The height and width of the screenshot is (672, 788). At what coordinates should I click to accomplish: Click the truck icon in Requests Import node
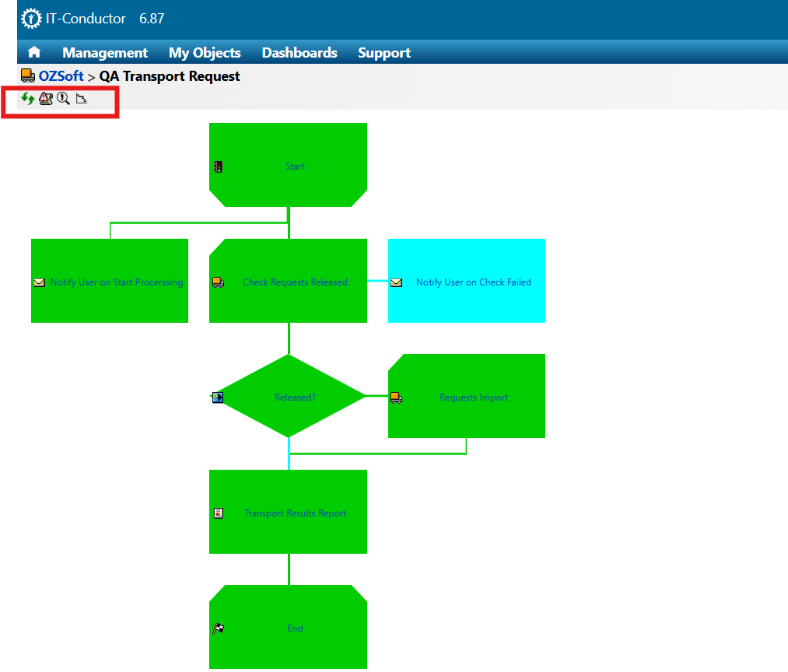[x=397, y=397]
